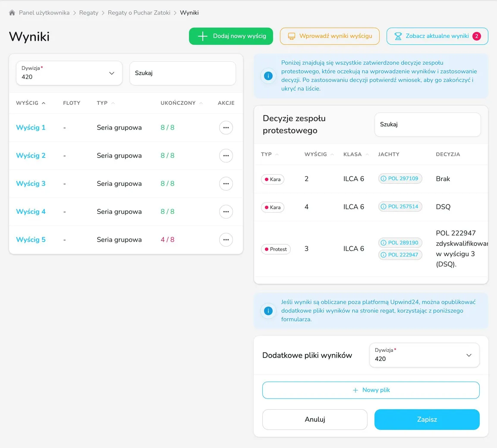The image size is (497, 448).
Task: Focus the Szukaj field above race list
Action: 182,73
